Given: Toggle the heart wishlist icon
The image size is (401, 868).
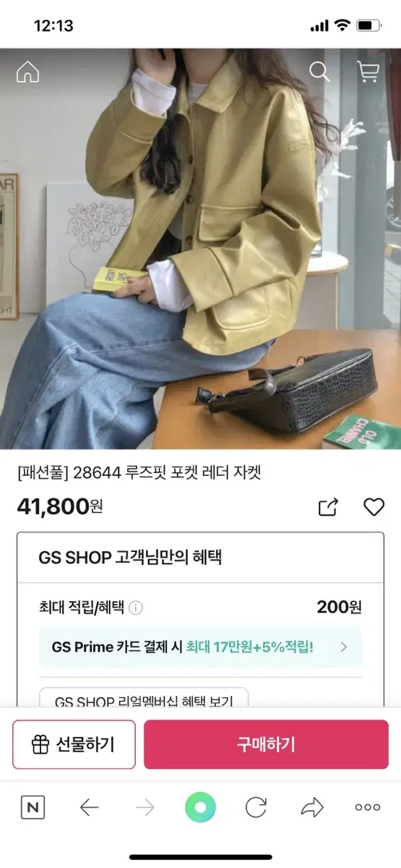Looking at the screenshot, I should point(374,507).
